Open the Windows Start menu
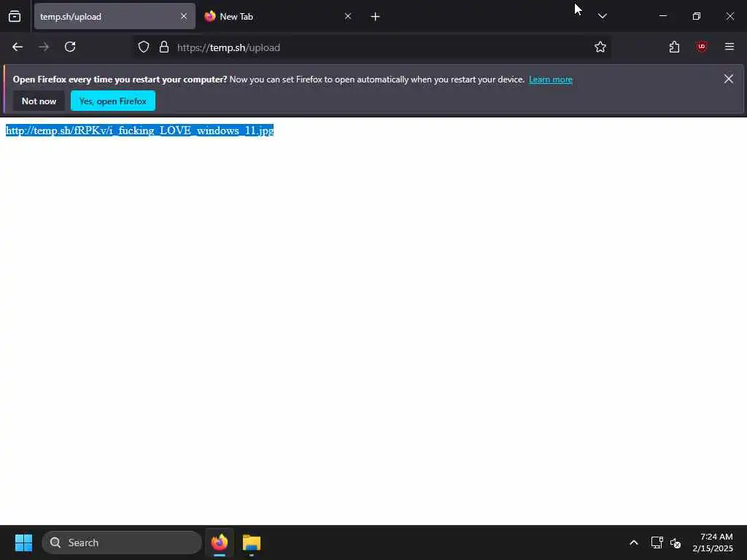Image resolution: width=747 pixels, height=560 pixels. click(23, 542)
